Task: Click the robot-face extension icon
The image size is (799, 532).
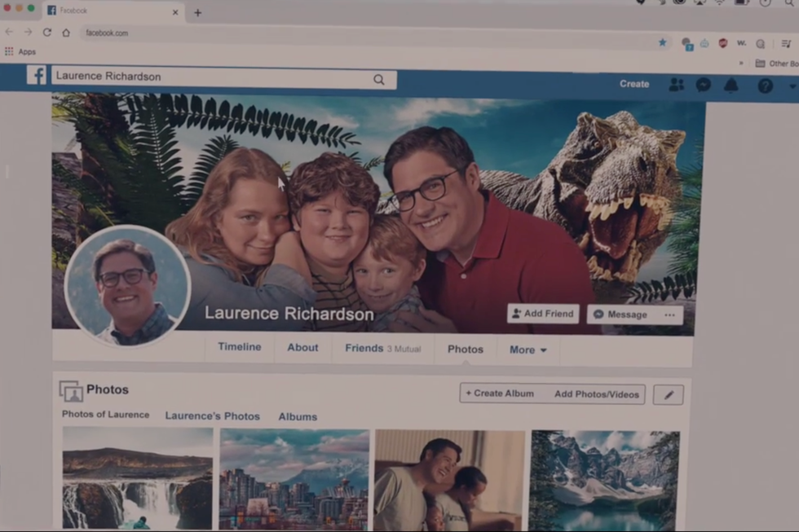Action: tap(704, 44)
